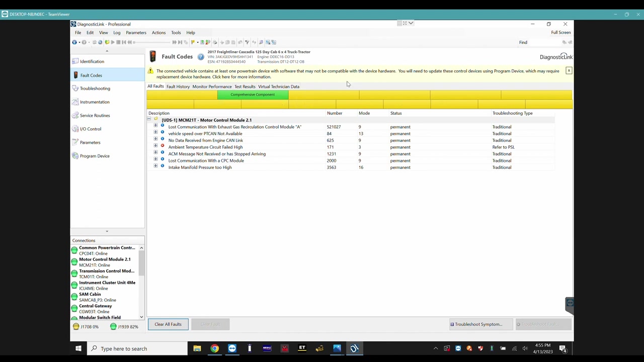The width and height of the screenshot is (644, 362).
Task: Click the TeamViewer side panel tab icon
Action: coord(569,303)
